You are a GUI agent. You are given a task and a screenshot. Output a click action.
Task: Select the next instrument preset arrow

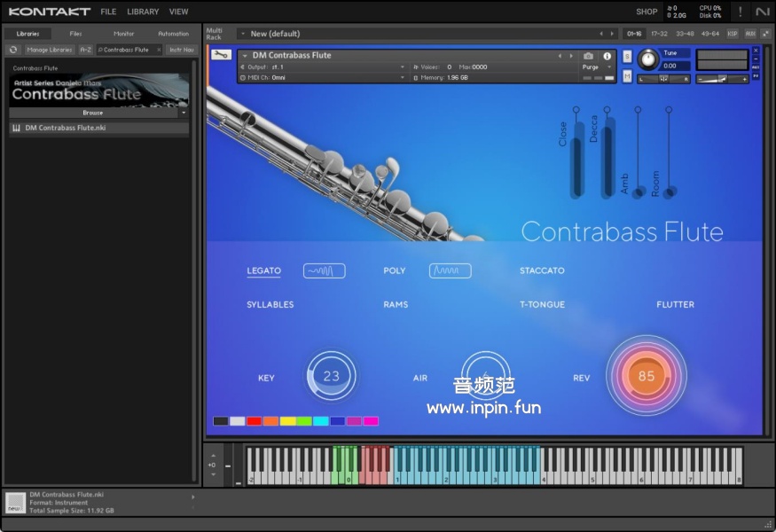click(x=570, y=56)
